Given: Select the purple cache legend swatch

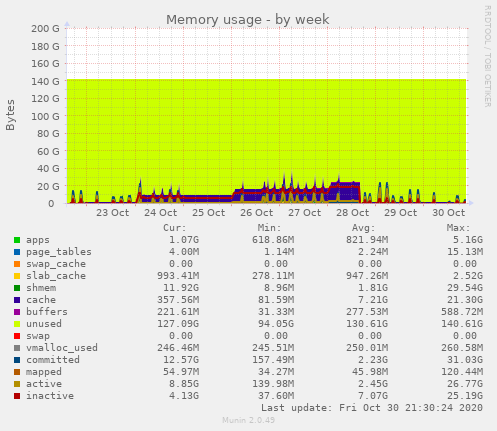Looking at the screenshot, I should tap(17, 300).
